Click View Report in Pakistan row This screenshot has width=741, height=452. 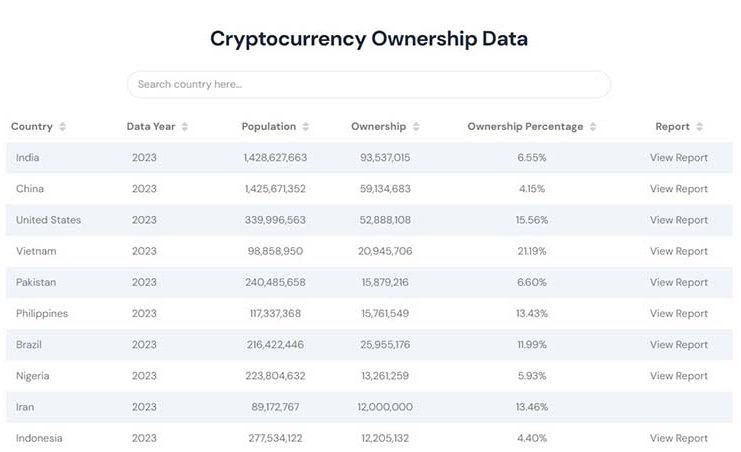coord(678,282)
